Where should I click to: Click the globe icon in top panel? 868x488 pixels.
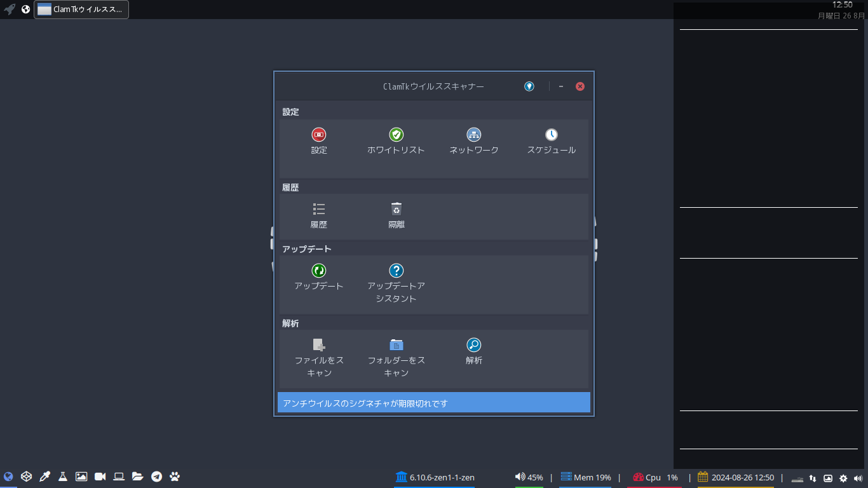26,10
